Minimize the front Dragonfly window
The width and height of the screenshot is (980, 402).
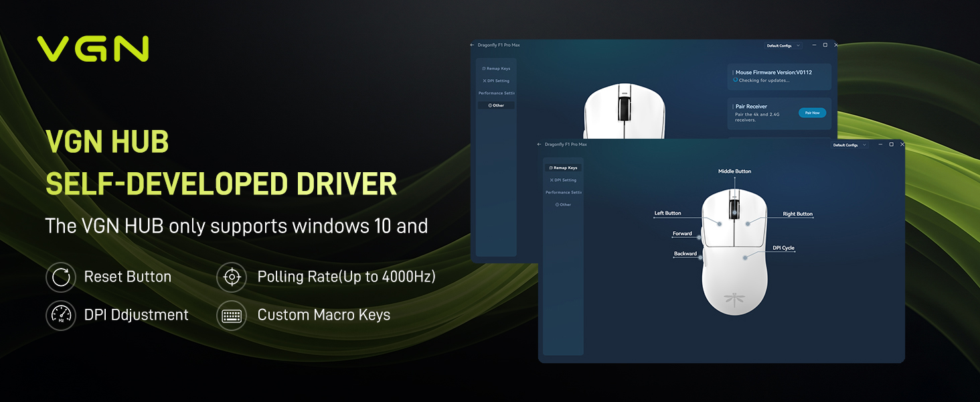[x=880, y=144]
